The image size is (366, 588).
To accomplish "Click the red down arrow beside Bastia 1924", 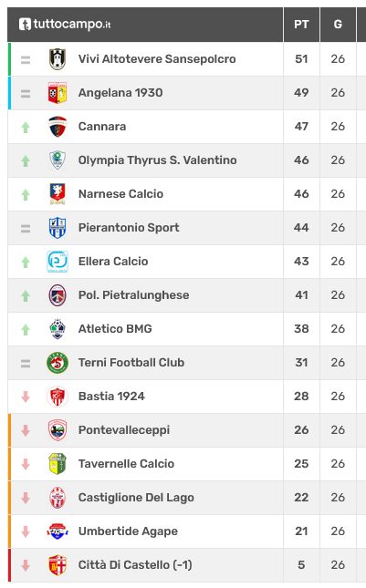I will point(26,397).
